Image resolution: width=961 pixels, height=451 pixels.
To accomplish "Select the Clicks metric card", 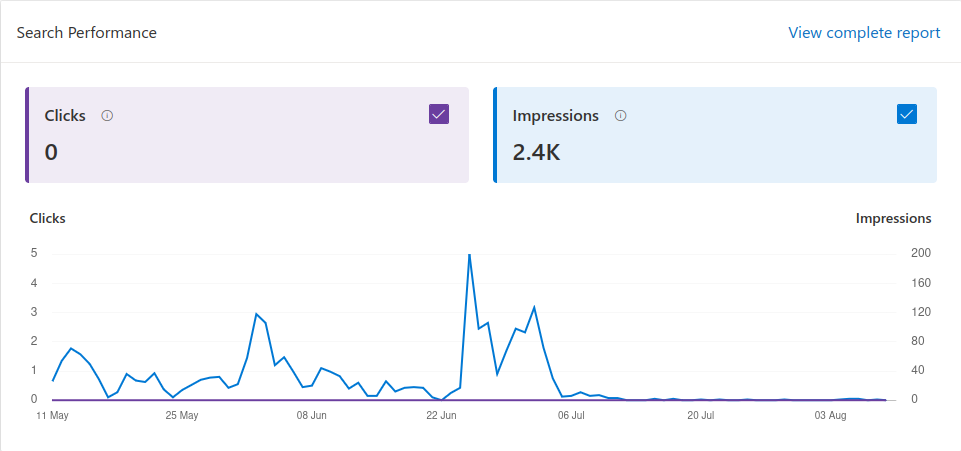I will [x=247, y=135].
